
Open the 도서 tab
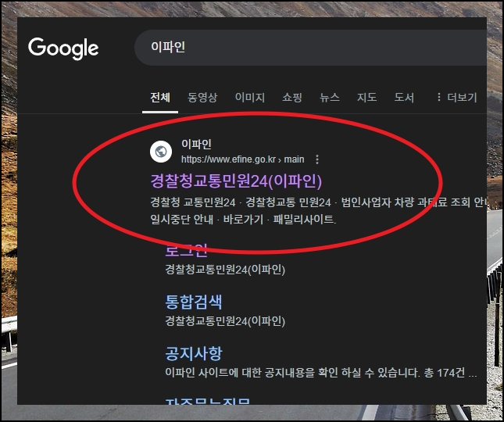pyautogui.click(x=404, y=98)
